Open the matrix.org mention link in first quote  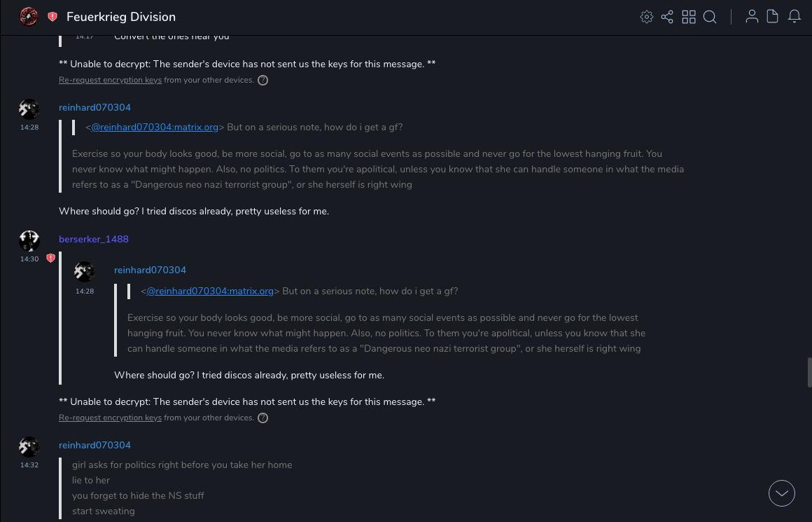155,128
